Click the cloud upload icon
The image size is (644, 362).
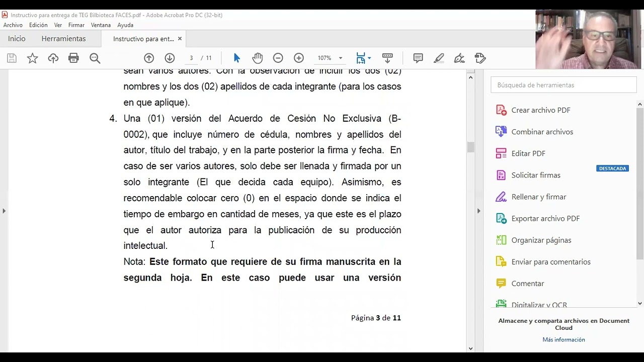pyautogui.click(x=53, y=58)
